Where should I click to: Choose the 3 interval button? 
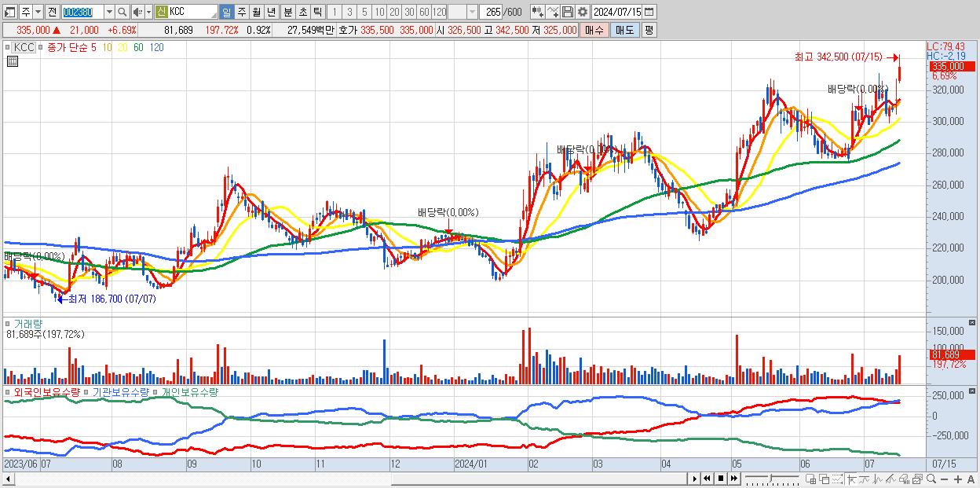tap(349, 12)
